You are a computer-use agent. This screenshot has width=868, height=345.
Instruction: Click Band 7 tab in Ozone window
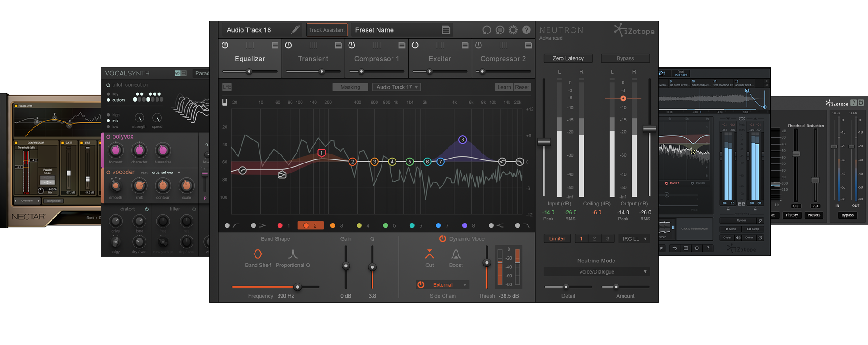[x=672, y=183]
